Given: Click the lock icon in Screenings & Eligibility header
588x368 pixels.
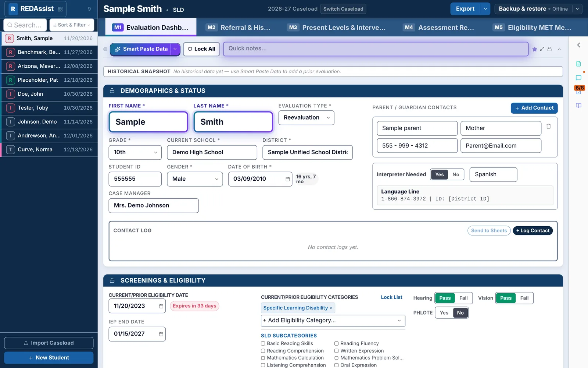Looking at the screenshot, I should [x=112, y=280].
